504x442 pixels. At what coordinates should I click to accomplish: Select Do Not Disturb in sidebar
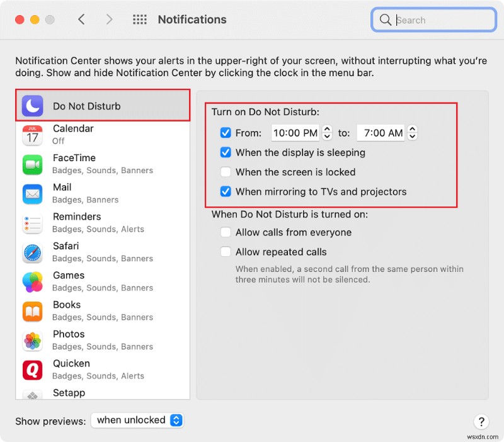point(103,105)
